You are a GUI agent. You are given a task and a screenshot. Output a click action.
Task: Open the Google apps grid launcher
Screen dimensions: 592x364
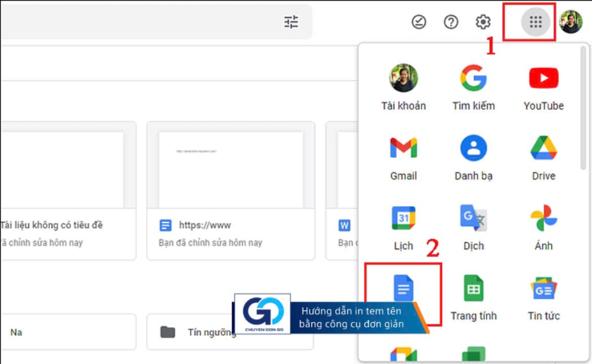tap(535, 22)
